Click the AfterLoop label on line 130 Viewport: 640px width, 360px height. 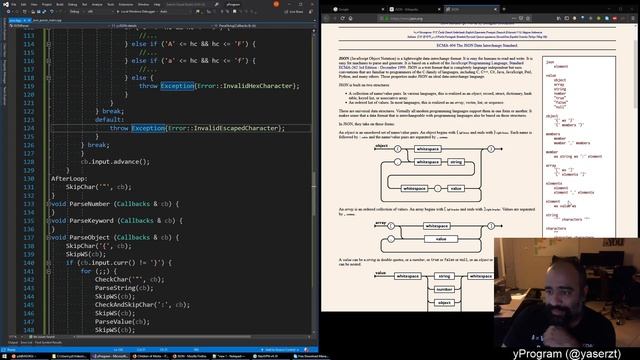click(x=69, y=178)
